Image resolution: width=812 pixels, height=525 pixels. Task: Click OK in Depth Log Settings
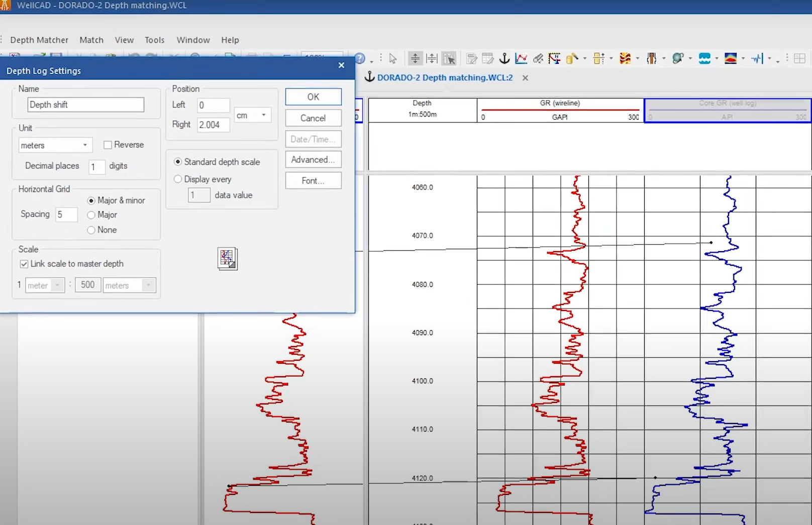click(x=314, y=97)
